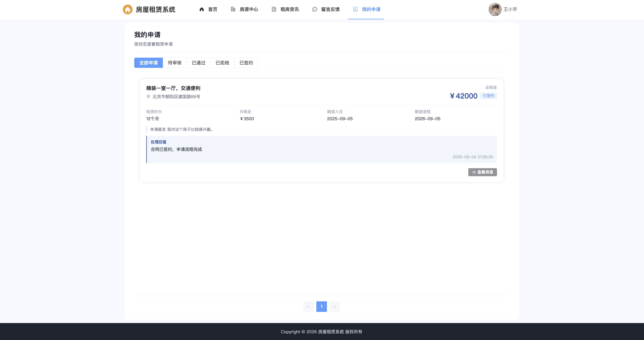Select page number 1
The height and width of the screenshot is (340, 644).
[x=321, y=307]
